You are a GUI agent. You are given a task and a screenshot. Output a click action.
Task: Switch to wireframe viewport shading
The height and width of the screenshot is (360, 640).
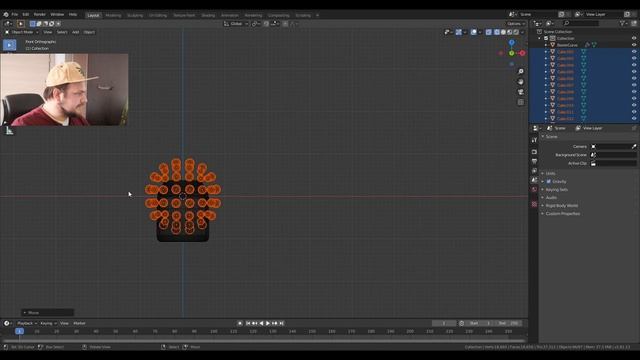coord(497,32)
